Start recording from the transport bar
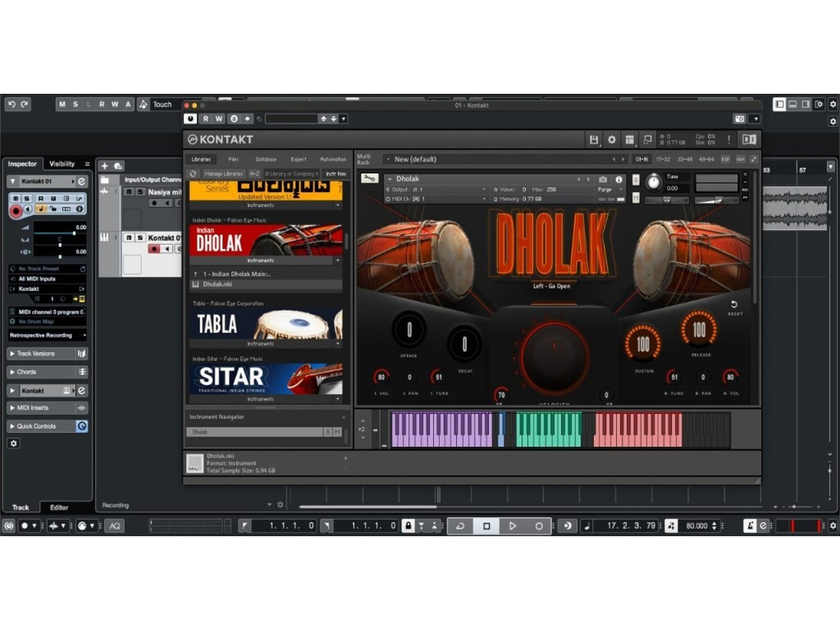Image resolution: width=840 pixels, height=630 pixels. click(539, 526)
